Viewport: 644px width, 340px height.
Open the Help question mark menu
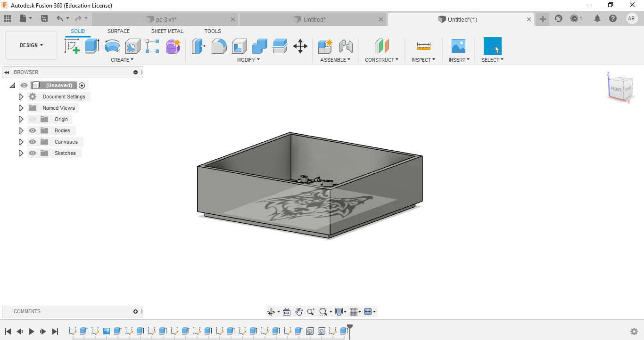[x=613, y=18]
